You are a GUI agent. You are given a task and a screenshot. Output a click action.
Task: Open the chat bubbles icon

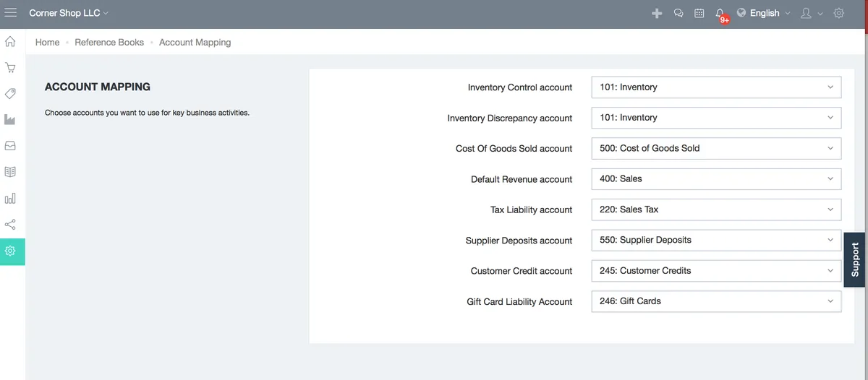click(678, 13)
